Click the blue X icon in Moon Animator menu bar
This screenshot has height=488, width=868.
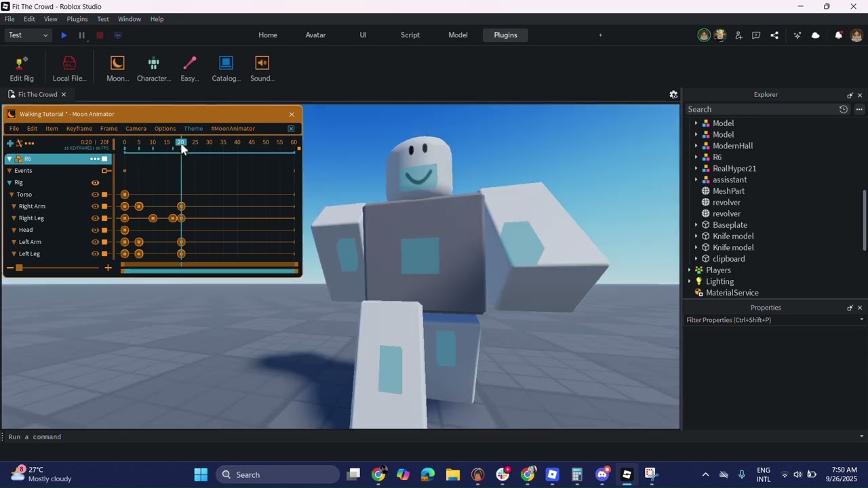(291, 129)
